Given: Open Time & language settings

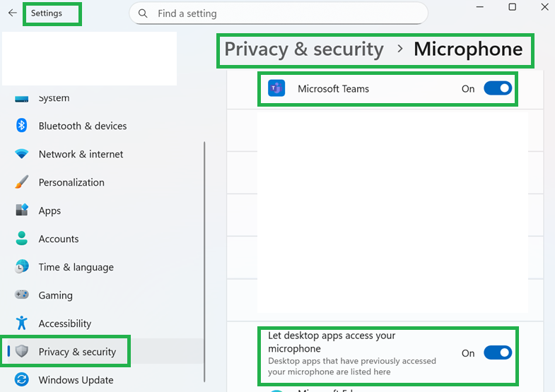Looking at the screenshot, I should tap(76, 267).
